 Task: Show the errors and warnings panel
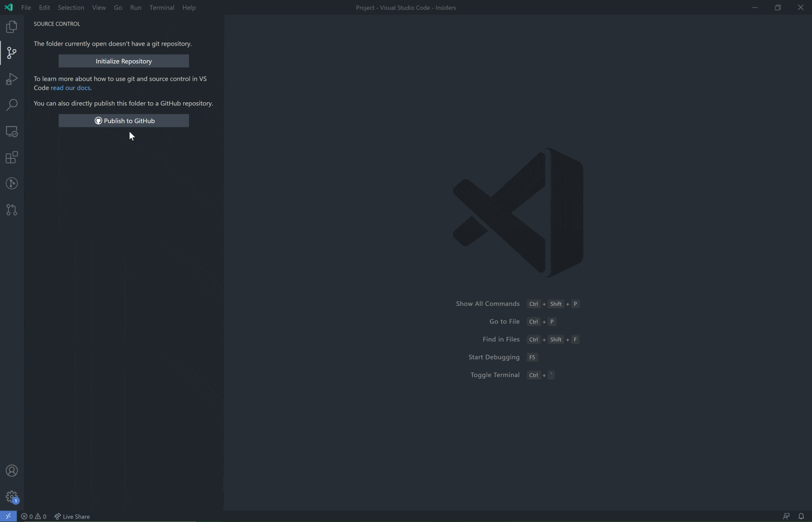(x=34, y=516)
